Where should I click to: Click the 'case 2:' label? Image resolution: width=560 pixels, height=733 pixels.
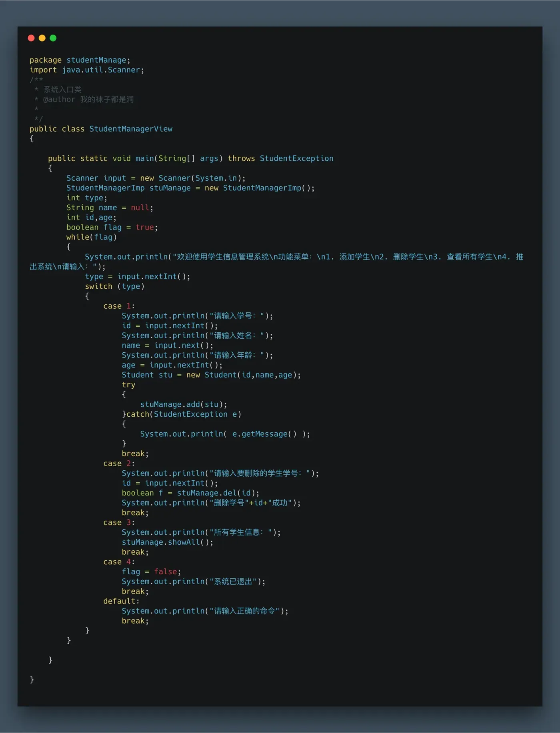pos(119,463)
